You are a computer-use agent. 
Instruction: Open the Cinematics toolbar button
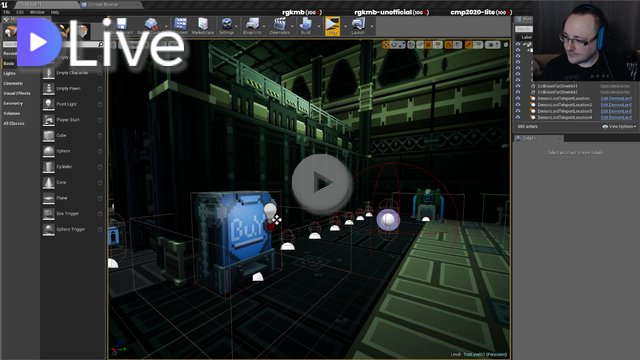(280, 26)
